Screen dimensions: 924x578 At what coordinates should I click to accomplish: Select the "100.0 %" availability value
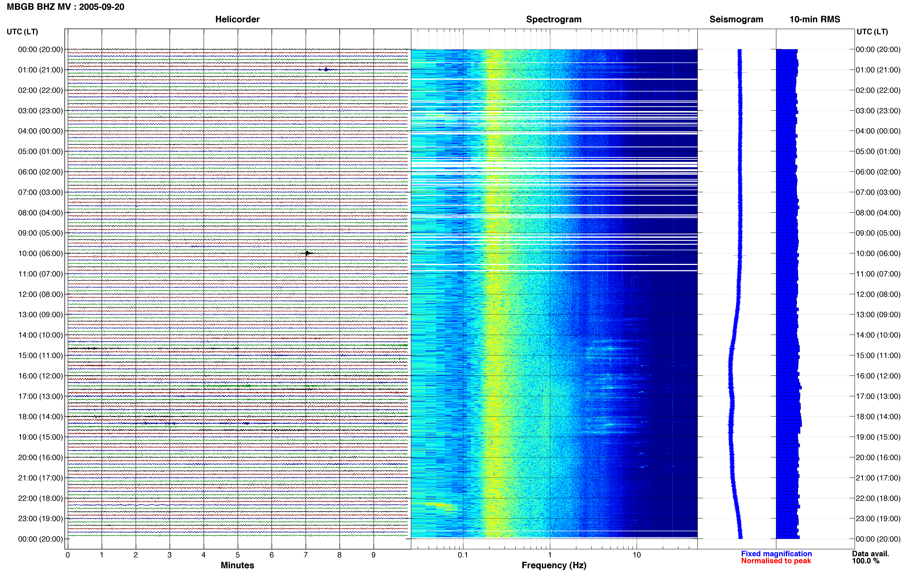pos(865,561)
